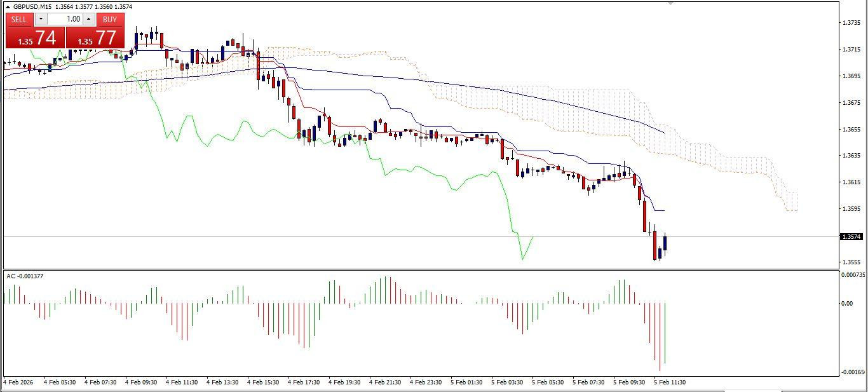Click the SELL button
The height and width of the screenshot is (392, 868).
[x=19, y=19]
